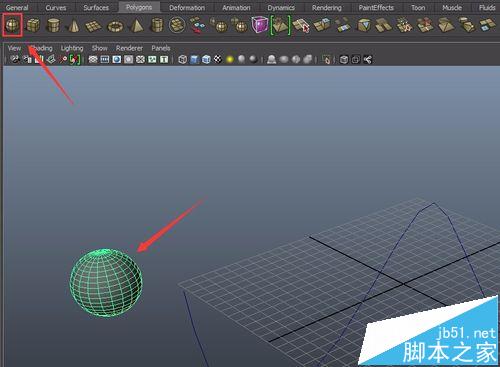Click the purple cube shelf icon
The image size is (500, 367).
click(x=260, y=25)
